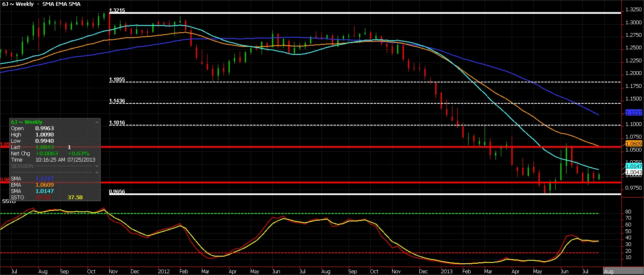
Task: Click the green Last value 1.0043 in data box
Action: pyautogui.click(x=46, y=147)
